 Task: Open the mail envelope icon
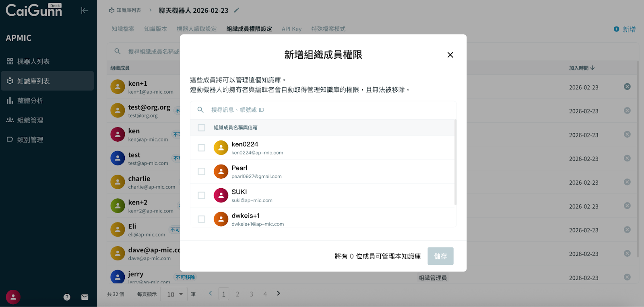point(85,297)
